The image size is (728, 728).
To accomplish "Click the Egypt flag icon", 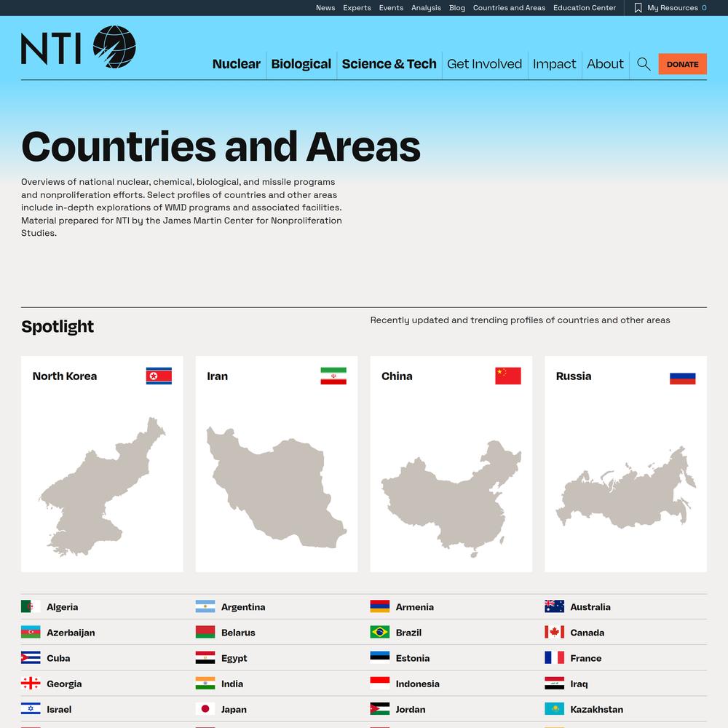I will click(x=205, y=657).
